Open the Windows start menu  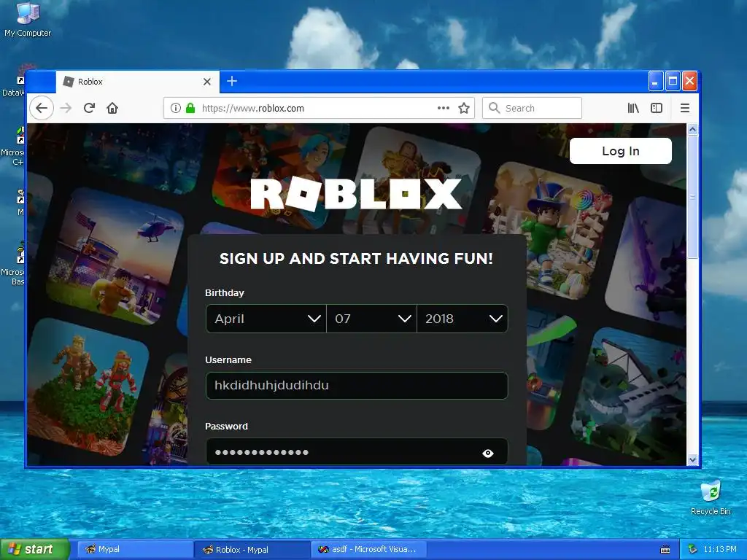(x=34, y=549)
